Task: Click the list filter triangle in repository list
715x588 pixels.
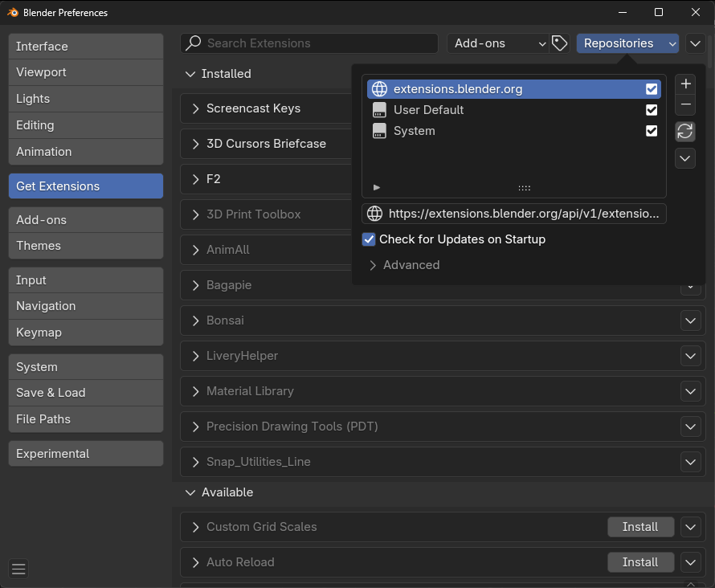Action: 377,187
